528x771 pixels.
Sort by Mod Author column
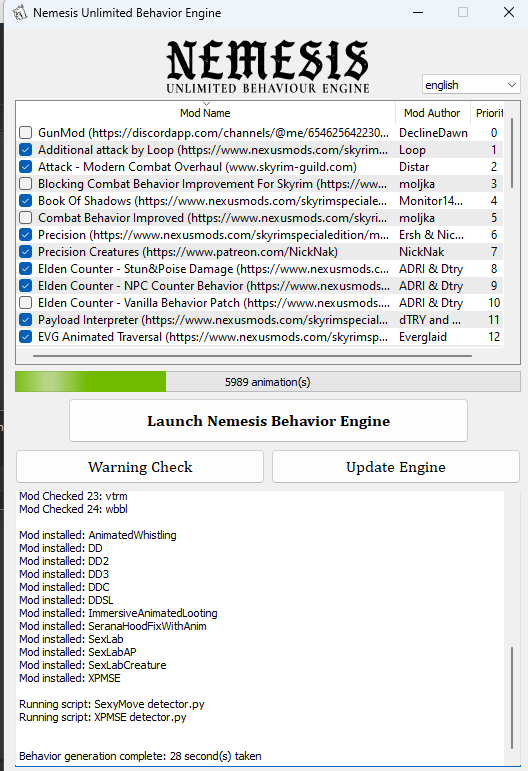coord(432,113)
